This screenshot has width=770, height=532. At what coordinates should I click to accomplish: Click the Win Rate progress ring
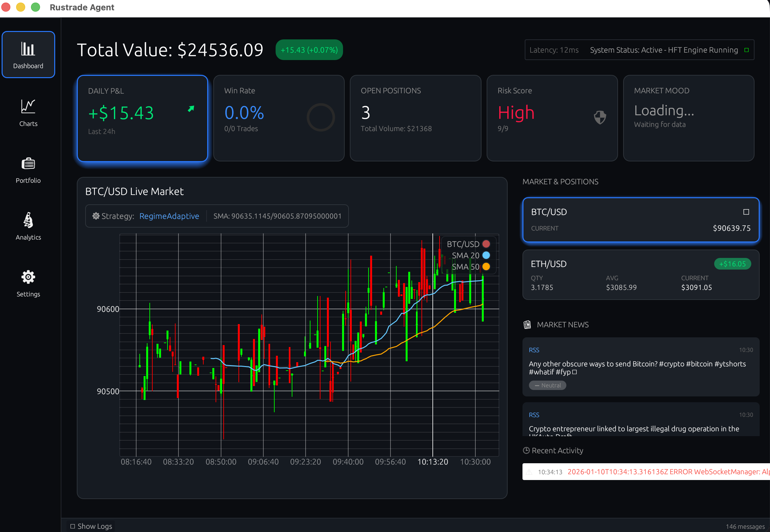(320, 117)
